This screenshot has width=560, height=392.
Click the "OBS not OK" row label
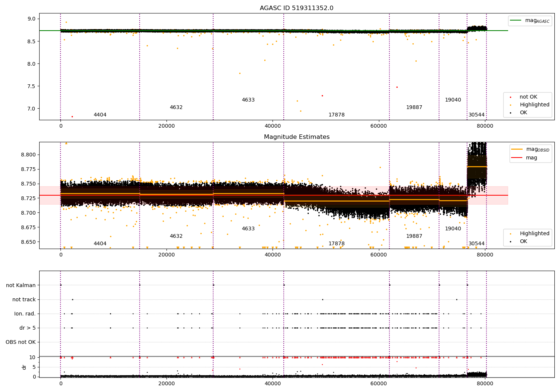pyautogui.click(x=21, y=342)
